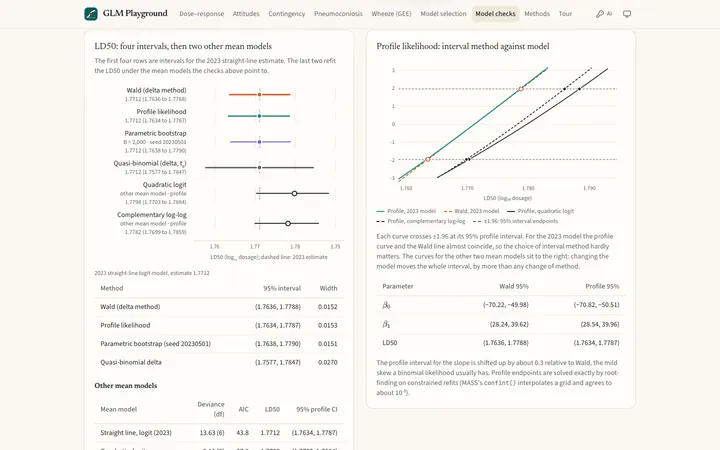Click the 'Profile, complementary log-log' legend entry
Viewport: 720px width, 450px height.
coord(421,221)
